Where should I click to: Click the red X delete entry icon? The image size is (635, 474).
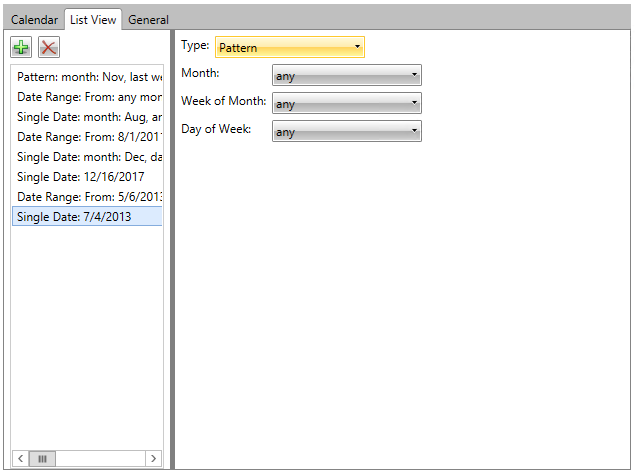point(48,47)
